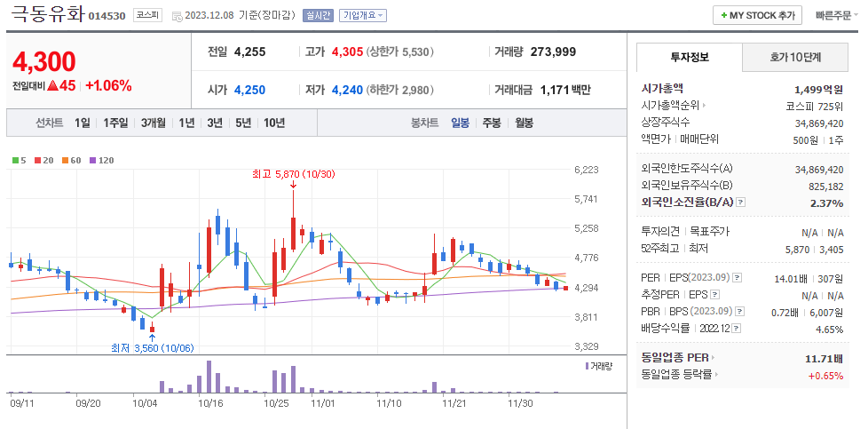This screenshot has width=868, height=429.
Task: Click the 14.01배 PER value
Action: [x=789, y=278]
